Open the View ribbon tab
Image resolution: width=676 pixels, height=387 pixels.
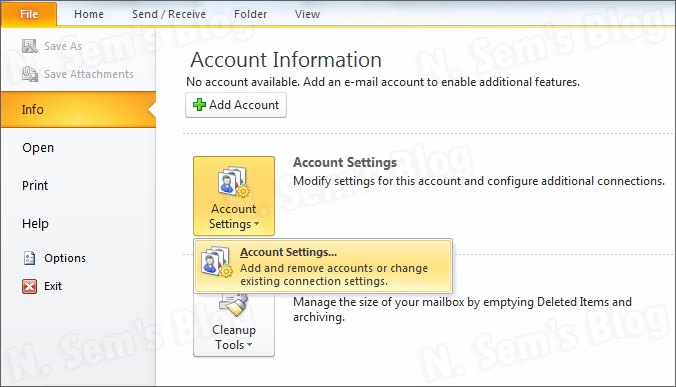pyautogui.click(x=307, y=14)
